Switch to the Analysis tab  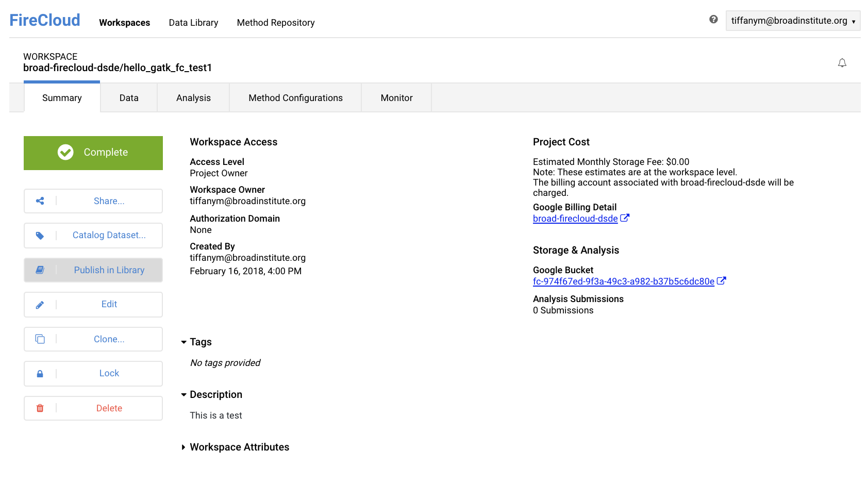click(x=193, y=98)
